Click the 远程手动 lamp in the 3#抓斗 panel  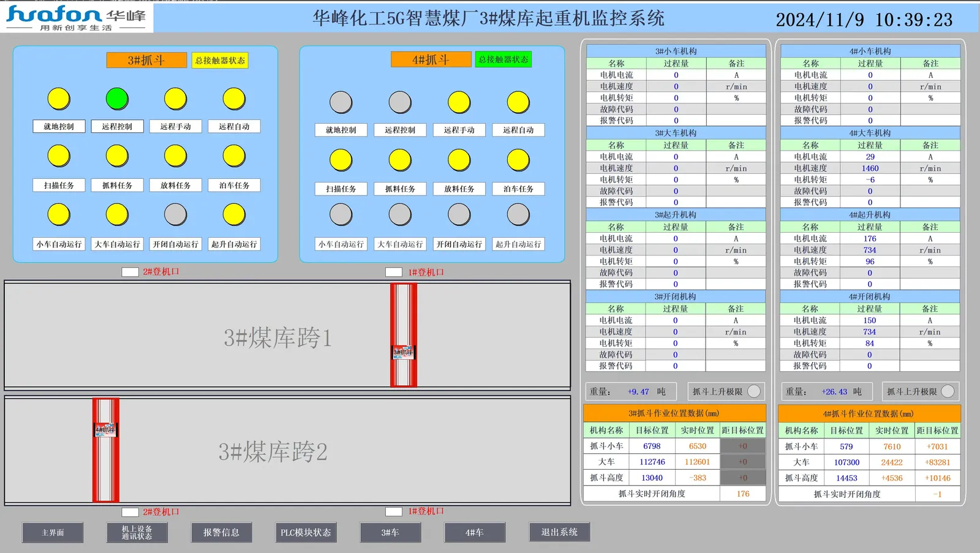(175, 99)
